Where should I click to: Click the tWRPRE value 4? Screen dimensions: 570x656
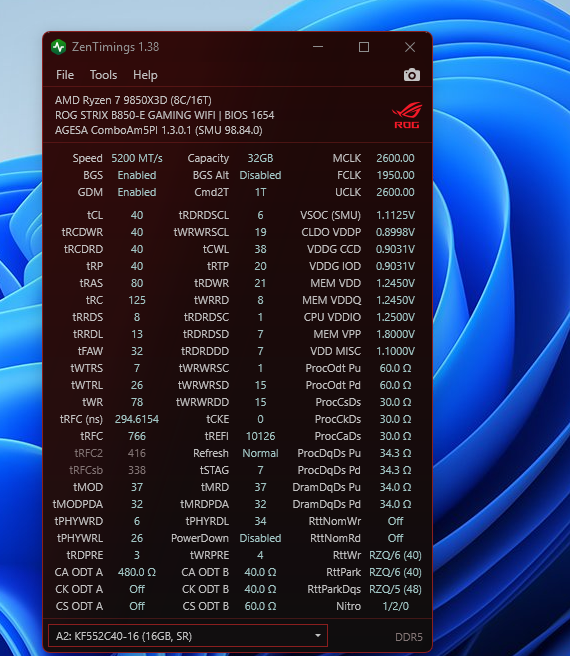point(260,555)
